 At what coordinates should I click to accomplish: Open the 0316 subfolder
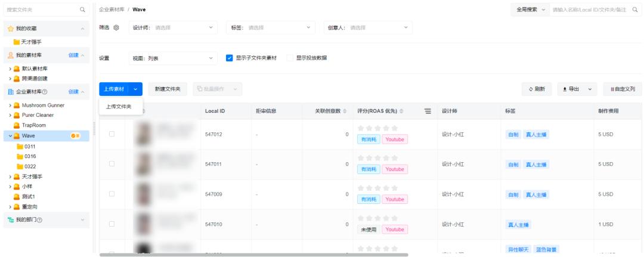tap(30, 156)
